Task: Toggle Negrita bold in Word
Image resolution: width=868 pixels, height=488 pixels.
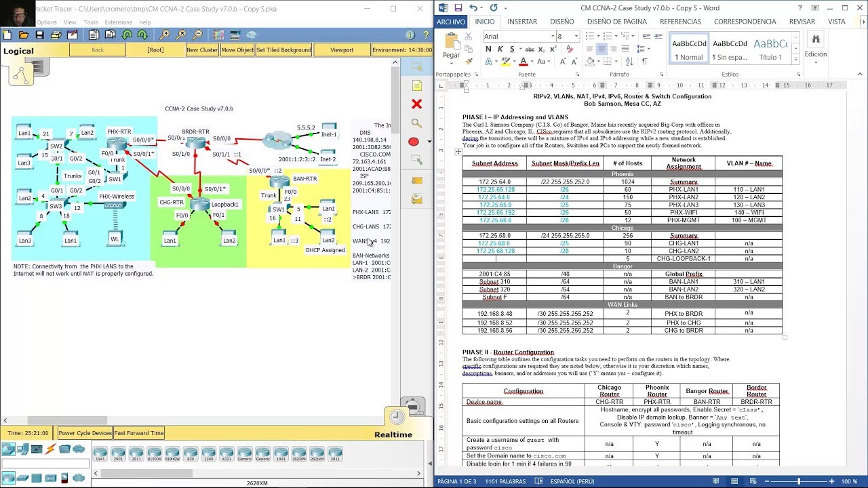Action: coord(488,49)
